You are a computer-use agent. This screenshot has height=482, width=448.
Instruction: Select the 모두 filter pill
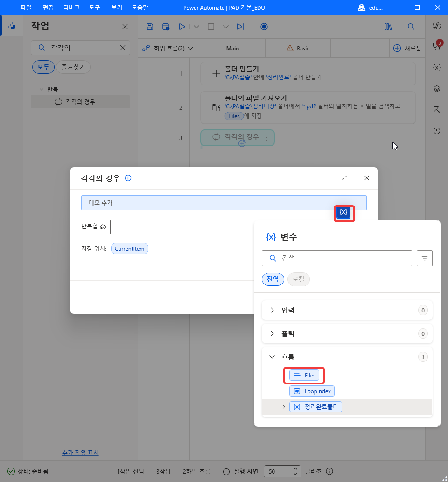pyautogui.click(x=43, y=67)
